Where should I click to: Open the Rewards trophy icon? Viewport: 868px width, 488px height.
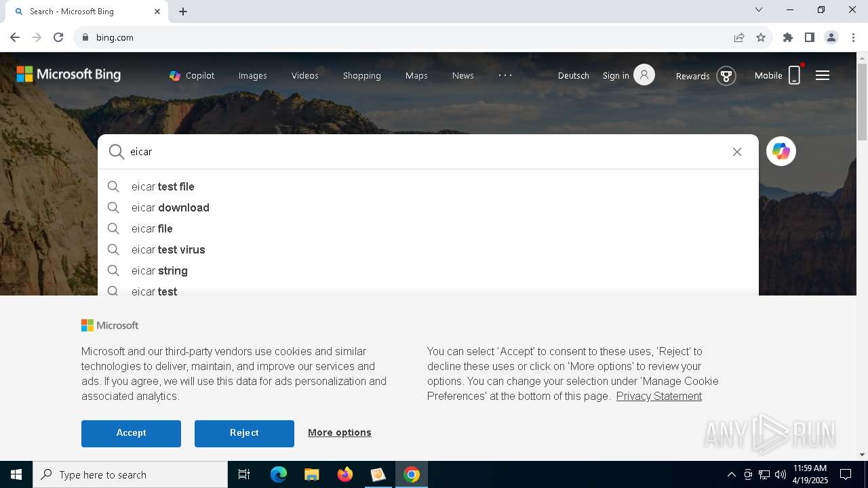tap(726, 75)
